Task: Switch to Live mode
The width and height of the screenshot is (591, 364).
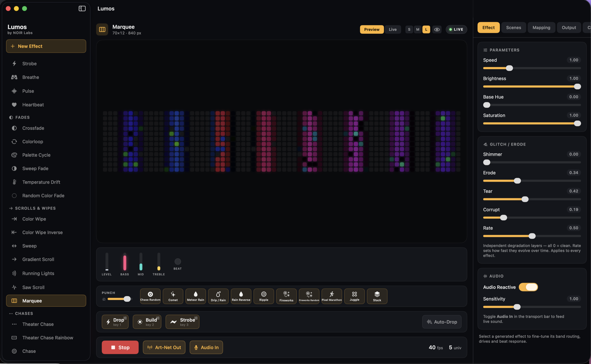Action: [392, 29]
